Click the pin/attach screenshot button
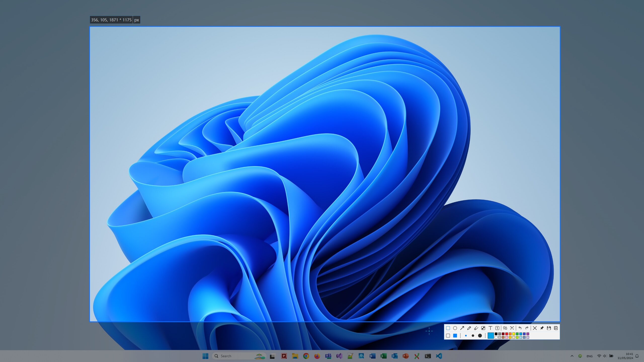644x362 pixels. click(542, 328)
